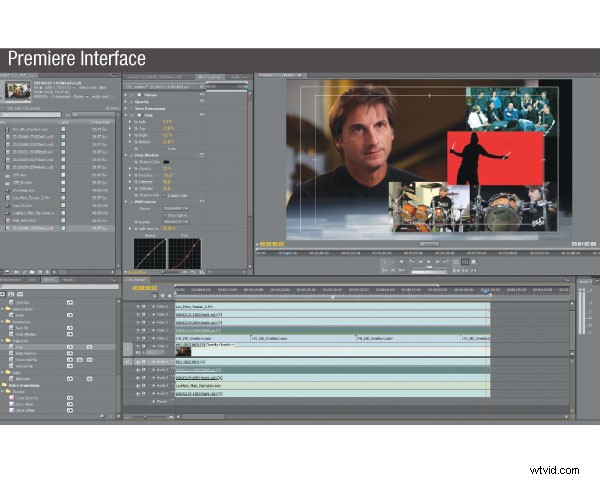Click the yellow Direction value under Drop Shadow
The width and height of the screenshot is (600, 480).
[168, 175]
